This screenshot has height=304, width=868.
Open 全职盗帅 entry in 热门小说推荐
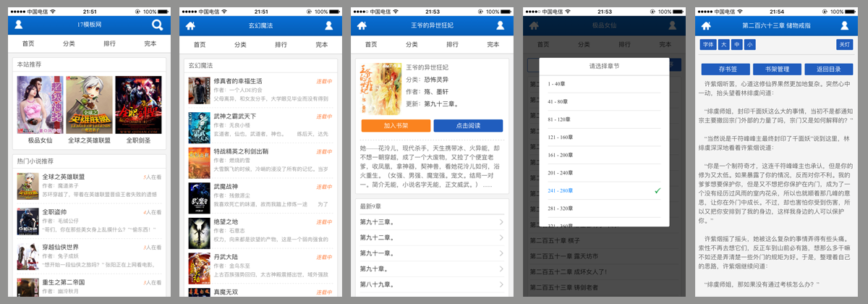pos(89,220)
